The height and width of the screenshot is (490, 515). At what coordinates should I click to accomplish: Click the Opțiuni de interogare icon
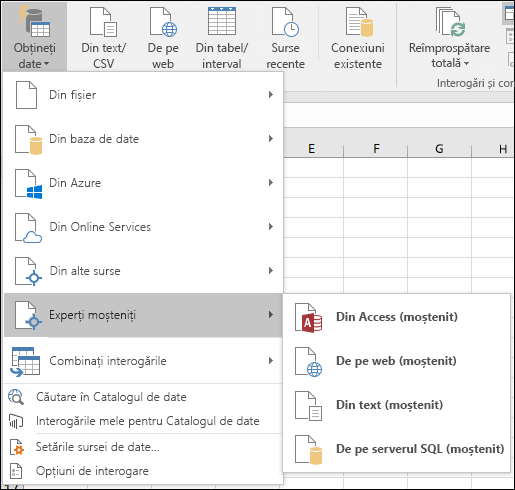16,471
